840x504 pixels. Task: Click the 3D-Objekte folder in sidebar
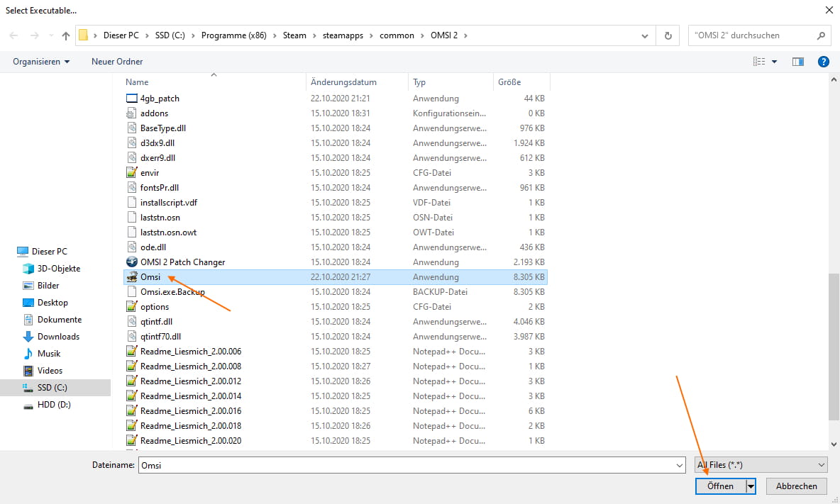[58, 269]
